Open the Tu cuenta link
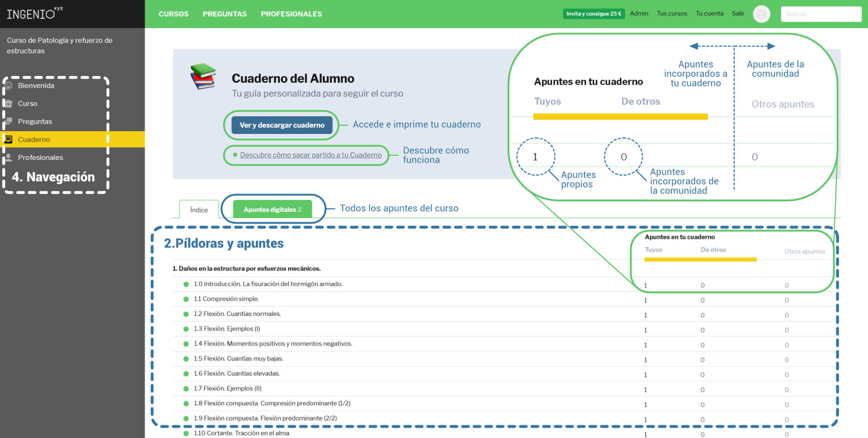Viewport: 868px width, 438px height. point(709,14)
